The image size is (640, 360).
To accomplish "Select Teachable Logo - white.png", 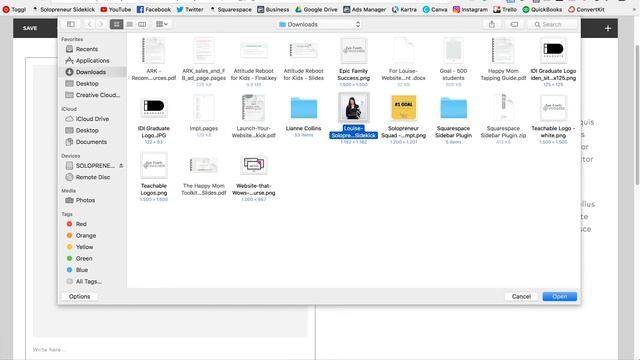I will [553, 119].
